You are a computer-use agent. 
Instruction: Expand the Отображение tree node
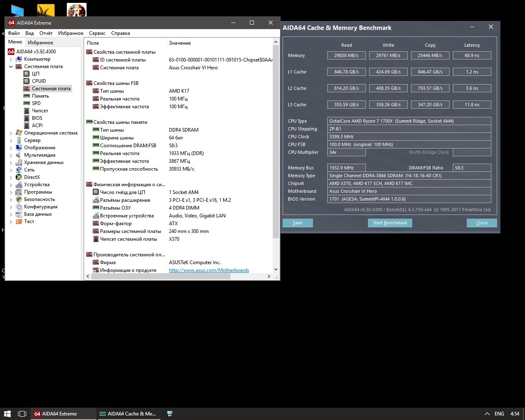pos(11,148)
